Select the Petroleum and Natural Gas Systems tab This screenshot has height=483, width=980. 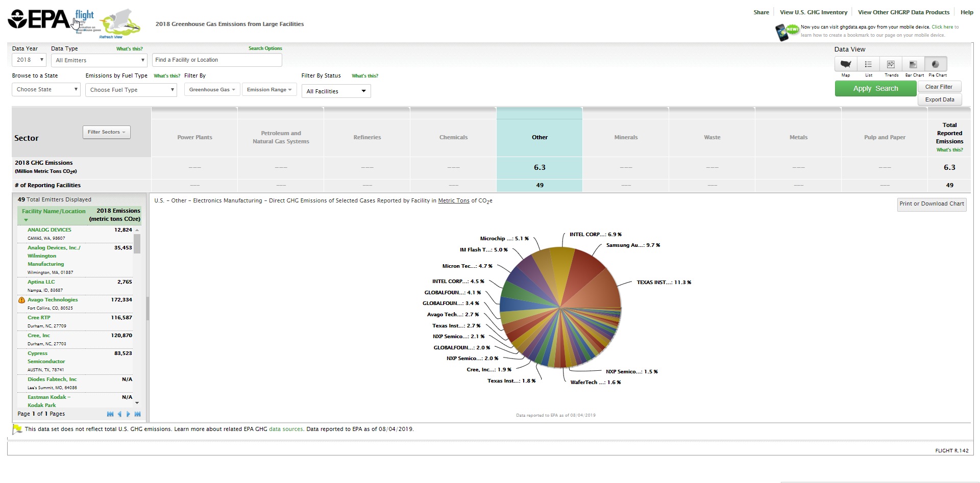(x=281, y=137)
